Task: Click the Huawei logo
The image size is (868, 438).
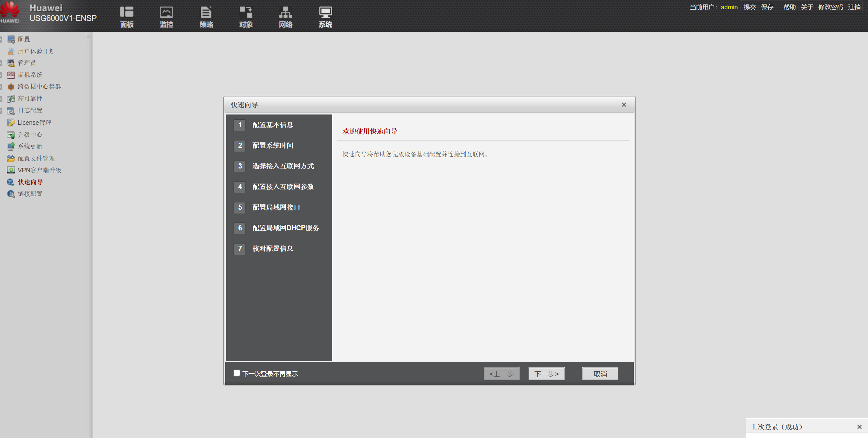Action: (10, 13)
